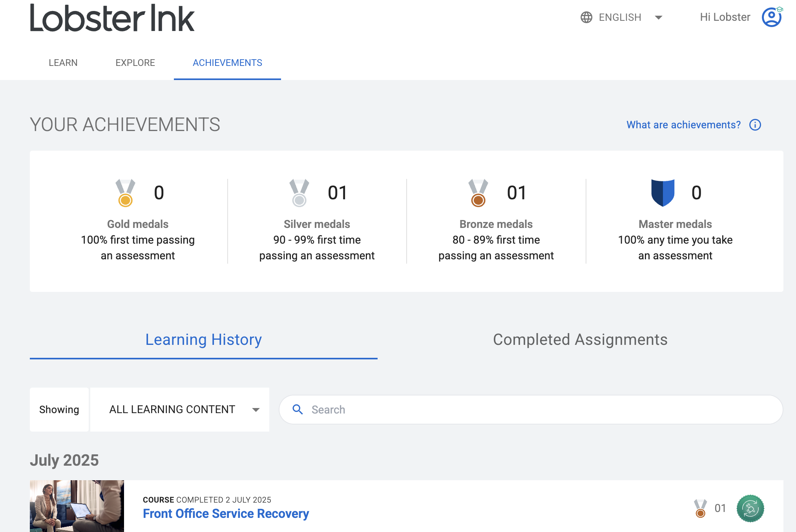Select the ACHIEVEMENTS tab
The height and width of the screenshot is (532, 796).
coord(227,63)
